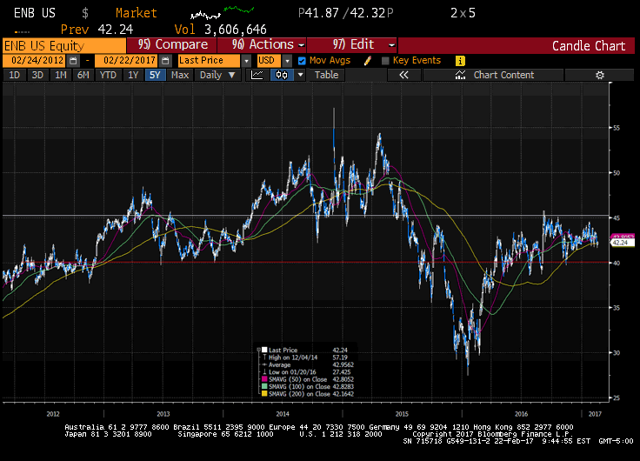Click 'High on 12/04/14' legend row

click(307, 357)
